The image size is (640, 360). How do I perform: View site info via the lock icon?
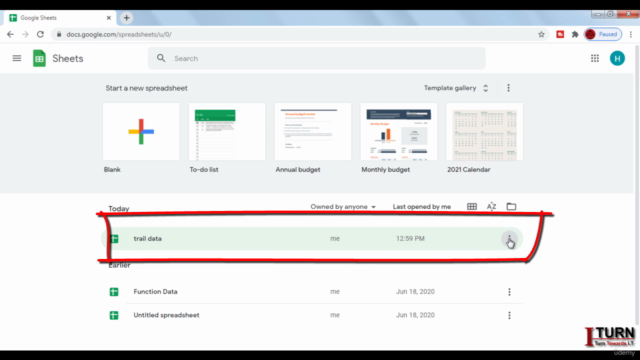coord(59,34)
